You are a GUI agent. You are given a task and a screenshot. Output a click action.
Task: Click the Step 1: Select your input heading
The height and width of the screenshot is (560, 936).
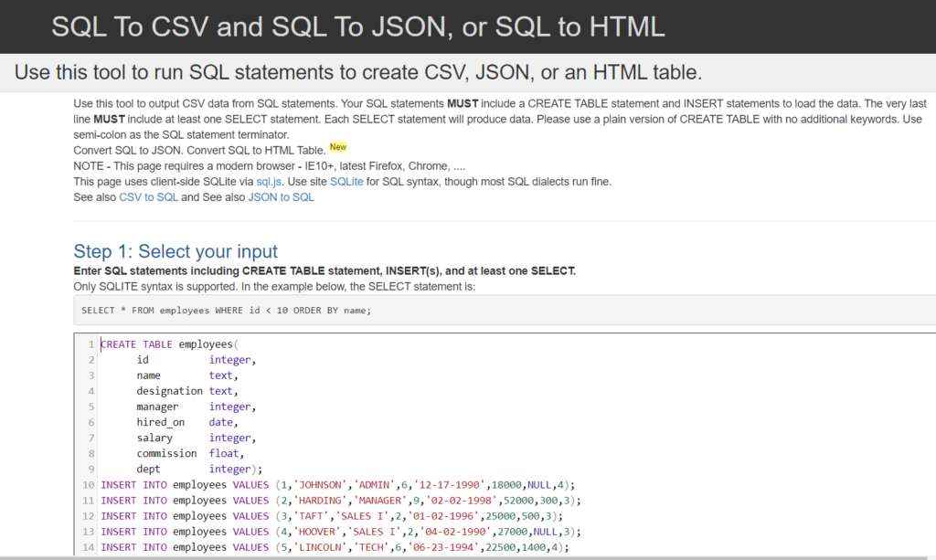point(175,251)
